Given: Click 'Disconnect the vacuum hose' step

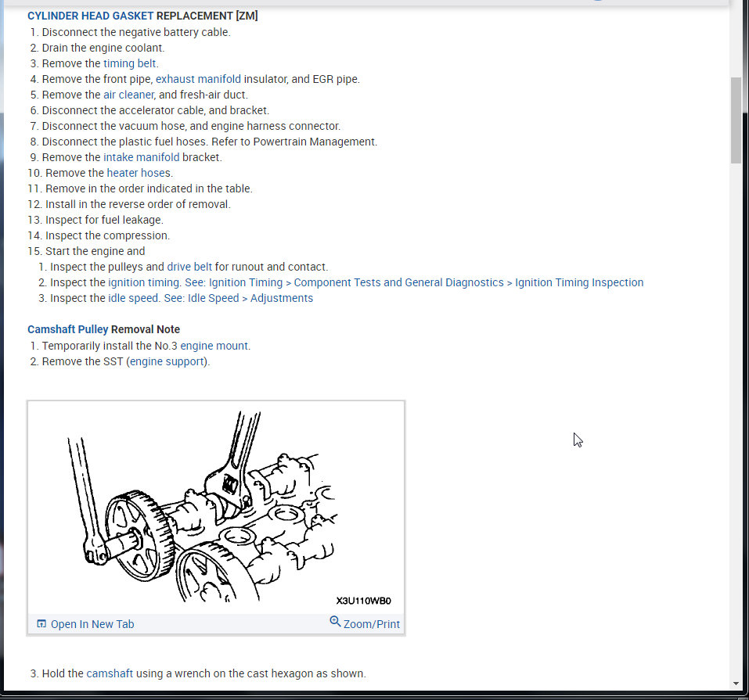Looking at the screenshot, I should pyautogui.click(x=191, y=127).
